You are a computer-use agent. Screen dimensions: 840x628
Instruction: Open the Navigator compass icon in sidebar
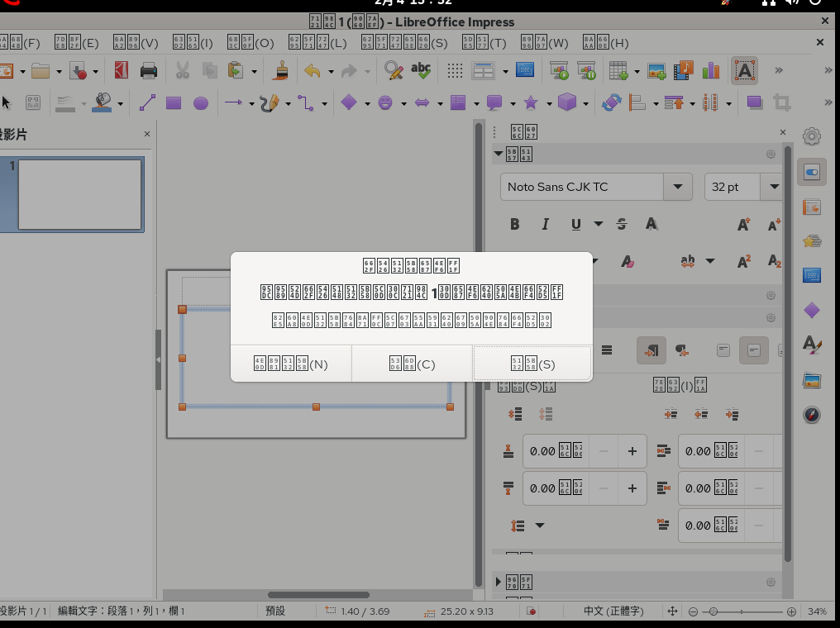point(812,415)
